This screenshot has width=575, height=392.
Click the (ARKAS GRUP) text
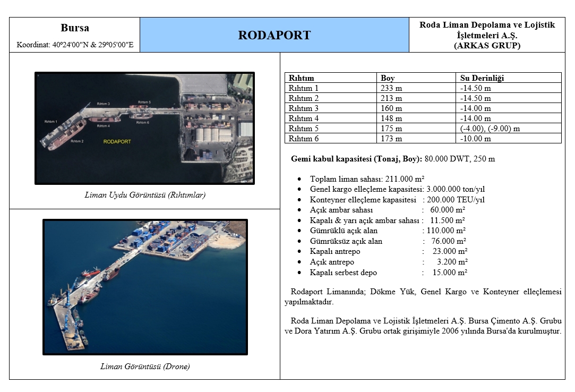(487, 46)
